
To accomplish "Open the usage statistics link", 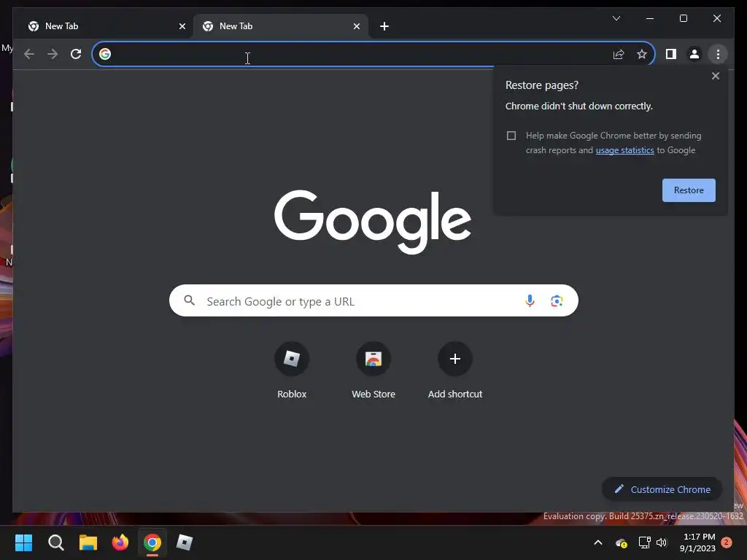I will point(624,150).
